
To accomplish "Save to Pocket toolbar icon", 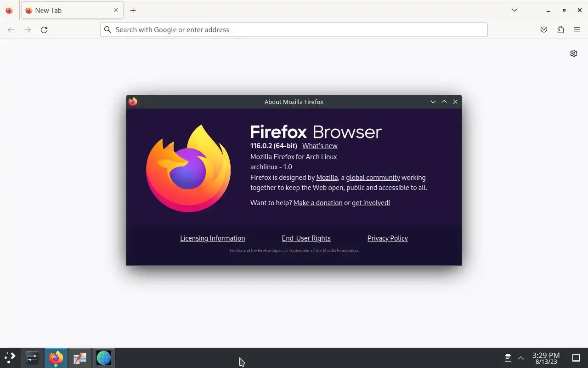I will (544, 29).
